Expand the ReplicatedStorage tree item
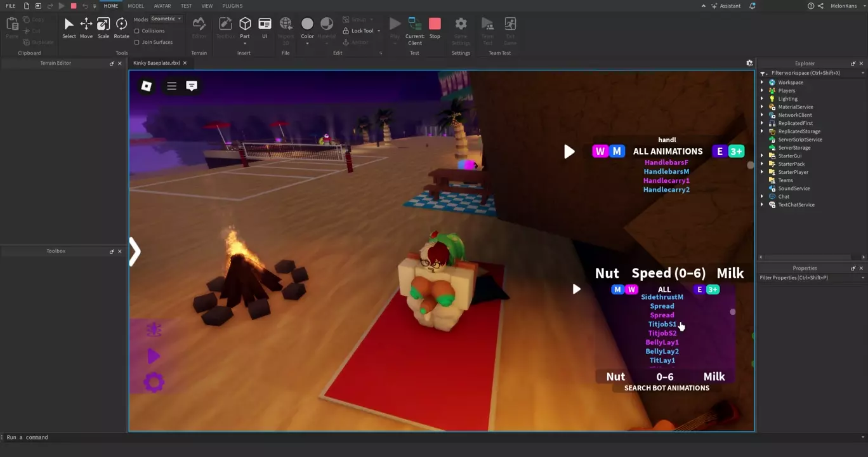 (x=762, y=131)
